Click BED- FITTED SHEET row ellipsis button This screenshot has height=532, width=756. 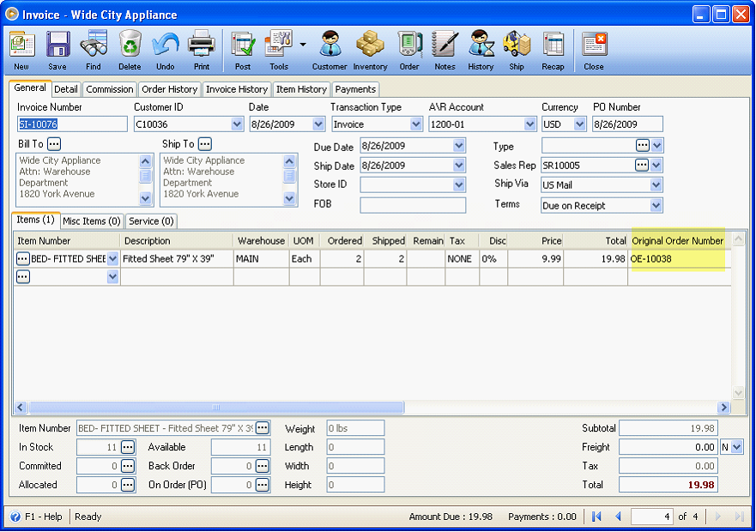tap(22, 258)
